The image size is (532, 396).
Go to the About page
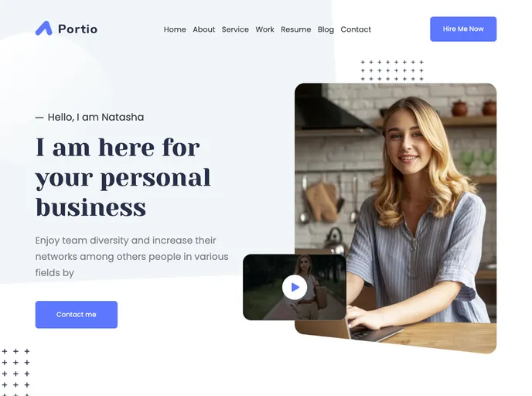pos(204,29)
